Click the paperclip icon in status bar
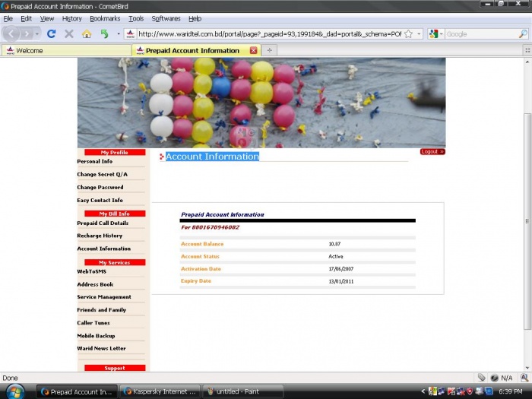This screenshot has height=399, width=532. 481,377
